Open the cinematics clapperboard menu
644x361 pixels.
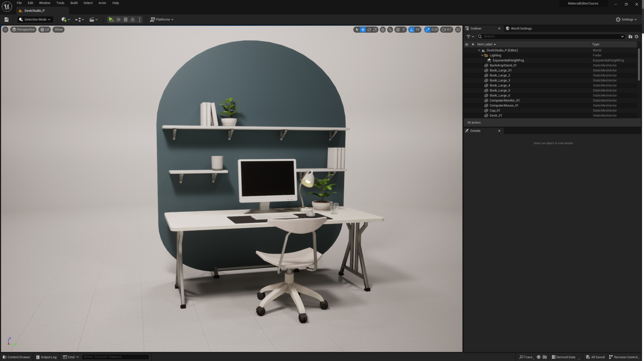tap(93, 19)
